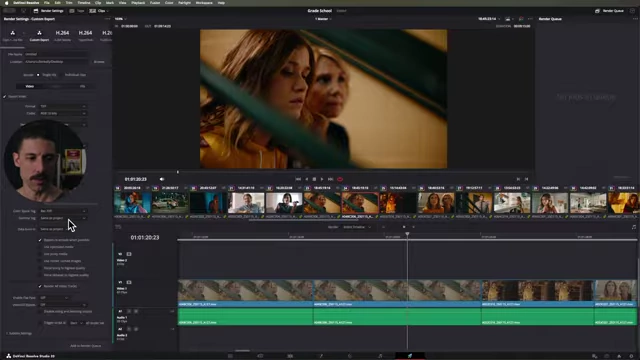Open the viewer zoom percentage dropdown
640x360 pixels.
click(120, 19)
